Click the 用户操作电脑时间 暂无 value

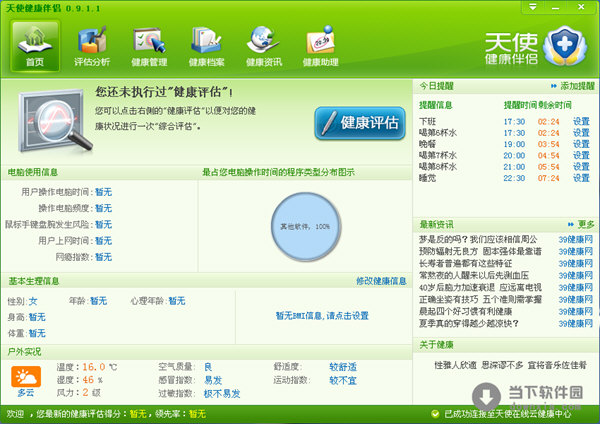(103, 192)
